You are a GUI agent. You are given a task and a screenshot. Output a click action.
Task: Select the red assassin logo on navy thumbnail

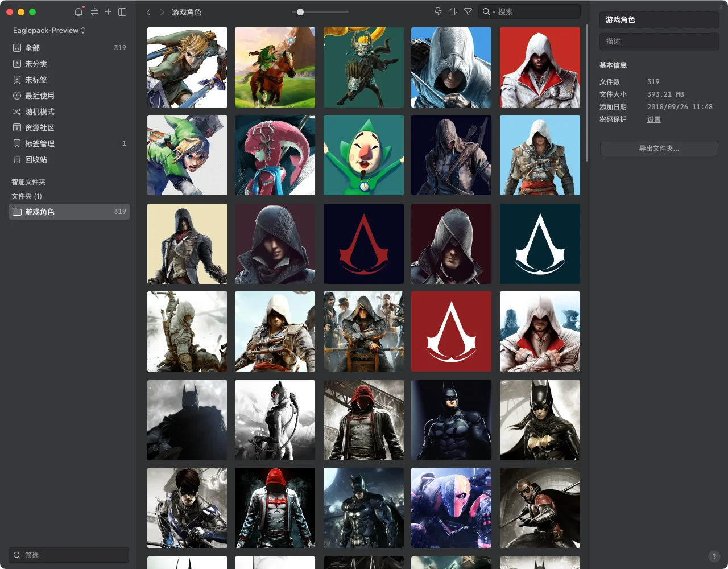(x=363, y=244)
